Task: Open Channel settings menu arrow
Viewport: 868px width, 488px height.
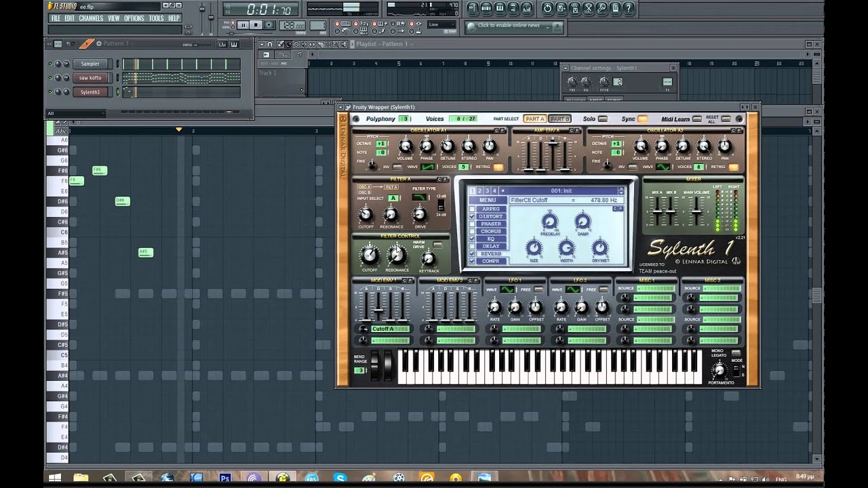Action: coord(565,68)
